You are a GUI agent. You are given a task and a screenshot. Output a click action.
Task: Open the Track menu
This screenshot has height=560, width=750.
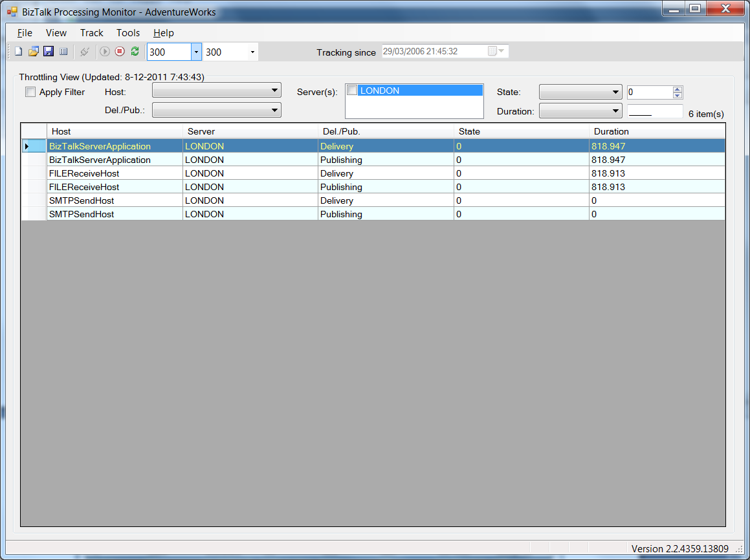point(91,33)
